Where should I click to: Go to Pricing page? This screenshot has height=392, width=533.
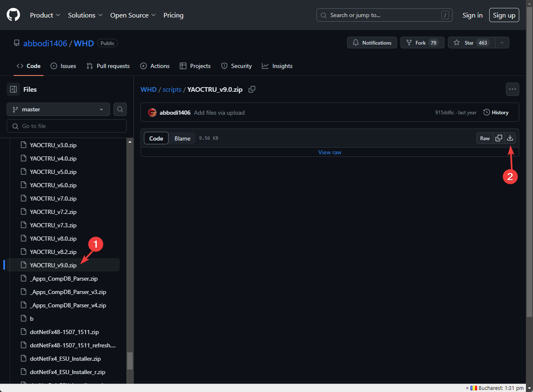point(173,15)
